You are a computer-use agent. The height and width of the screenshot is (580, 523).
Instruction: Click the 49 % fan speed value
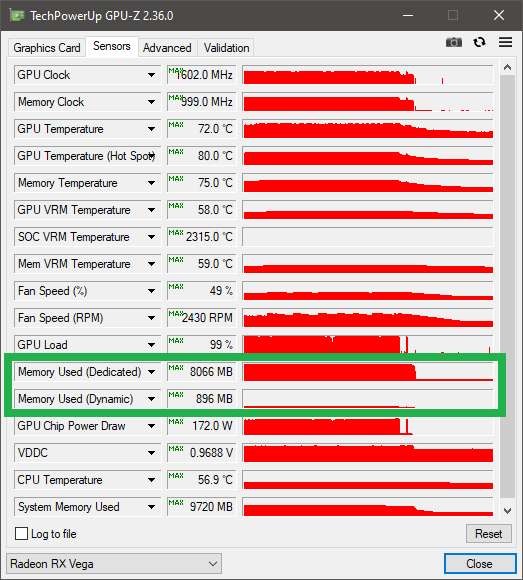click(202, 291)
